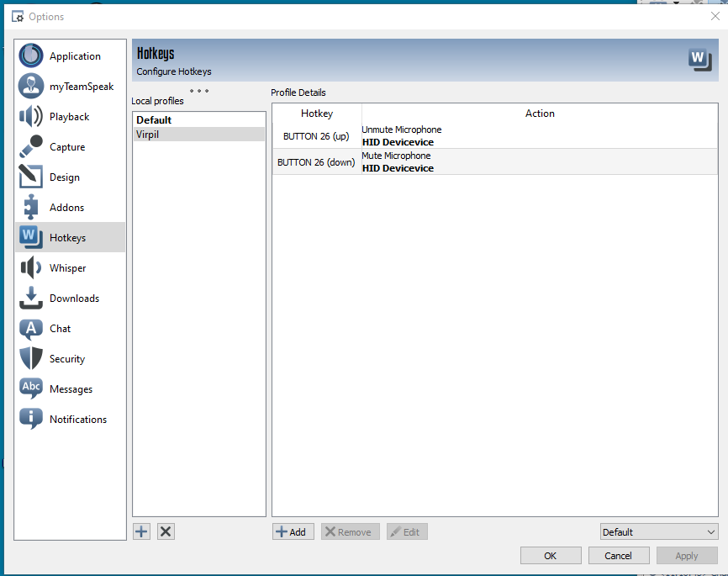728x576 pixels.
Task: Cancel the Options dialog
Action: coord(619,556)
